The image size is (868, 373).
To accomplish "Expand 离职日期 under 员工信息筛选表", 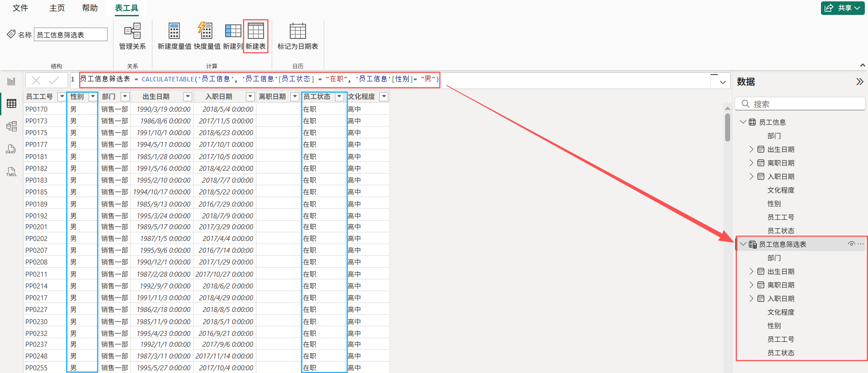I will (x=751, y=285).
